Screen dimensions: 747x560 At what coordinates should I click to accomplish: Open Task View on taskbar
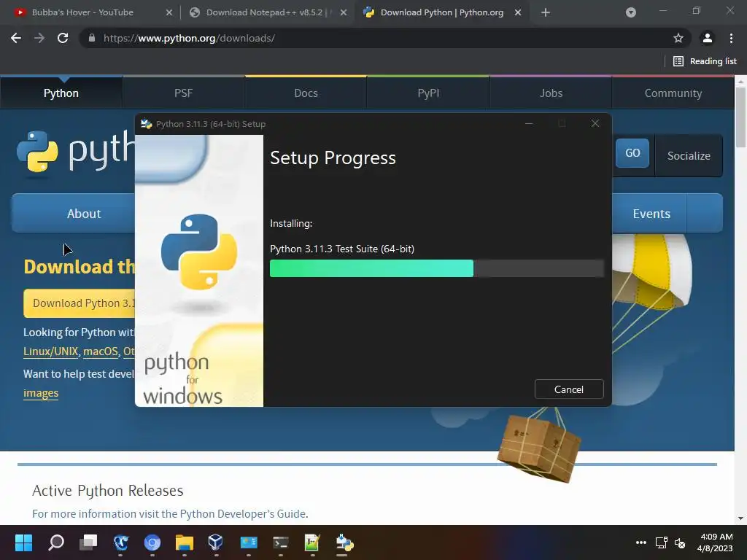(x=88, y=542)
